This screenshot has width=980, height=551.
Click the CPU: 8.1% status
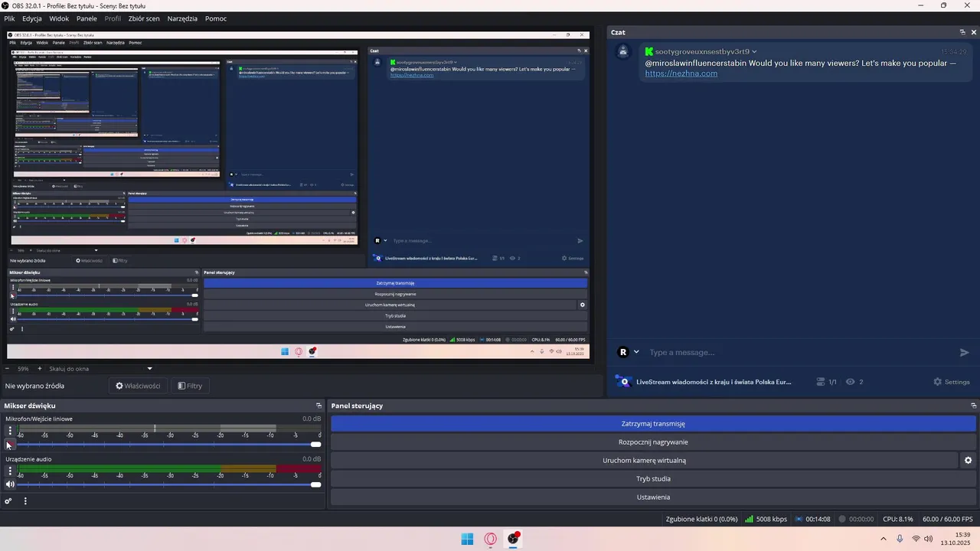click(x=898, y=519)
